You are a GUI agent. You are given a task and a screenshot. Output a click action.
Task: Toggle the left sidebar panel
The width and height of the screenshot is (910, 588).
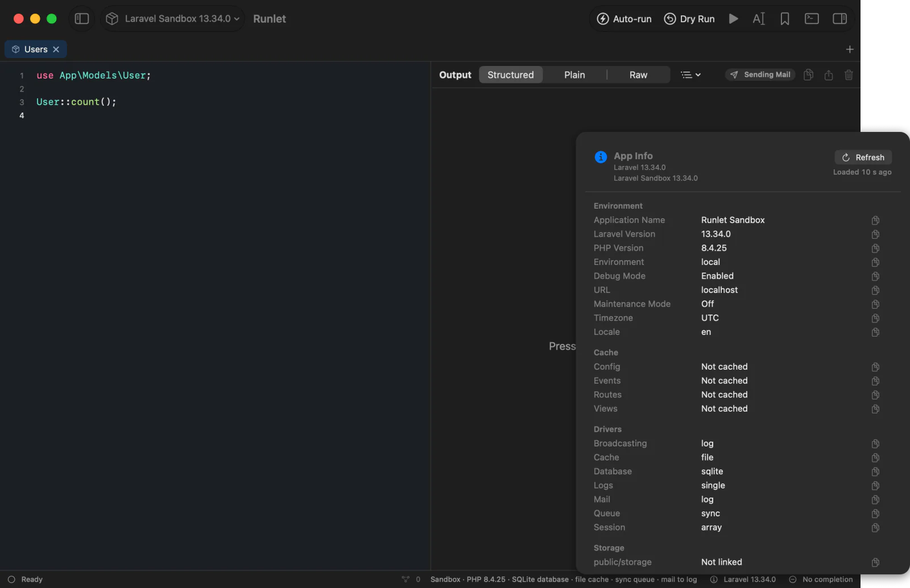pyautogui.click(x=82, y=19)
